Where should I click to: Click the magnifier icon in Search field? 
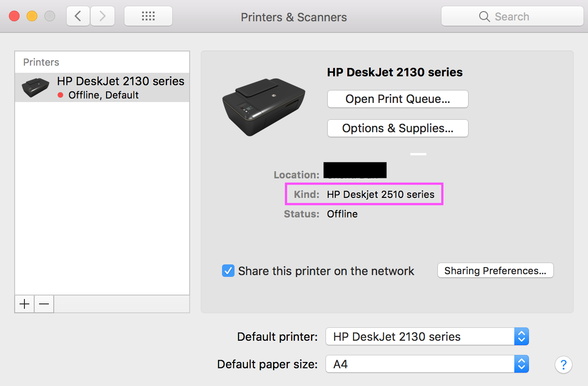485,17
